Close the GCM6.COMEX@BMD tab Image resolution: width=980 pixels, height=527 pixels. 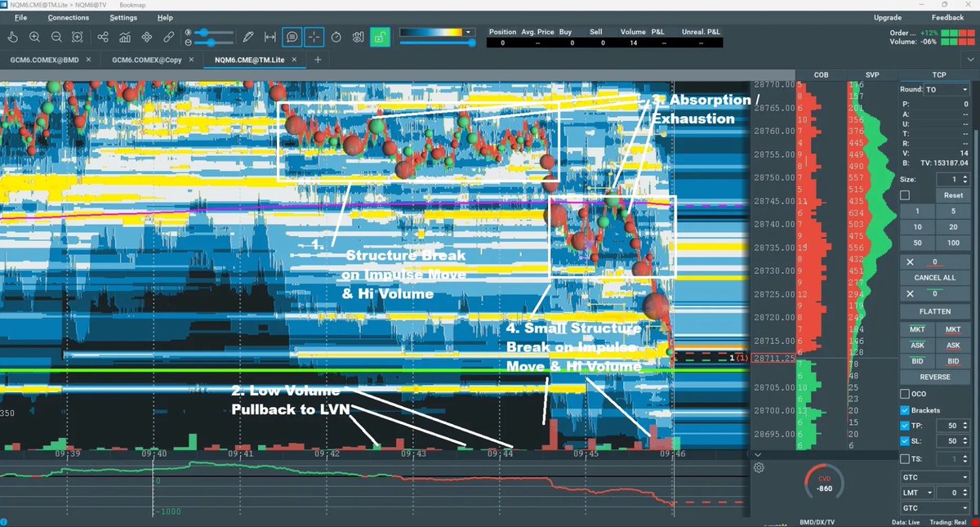click(x=87, y=60)
